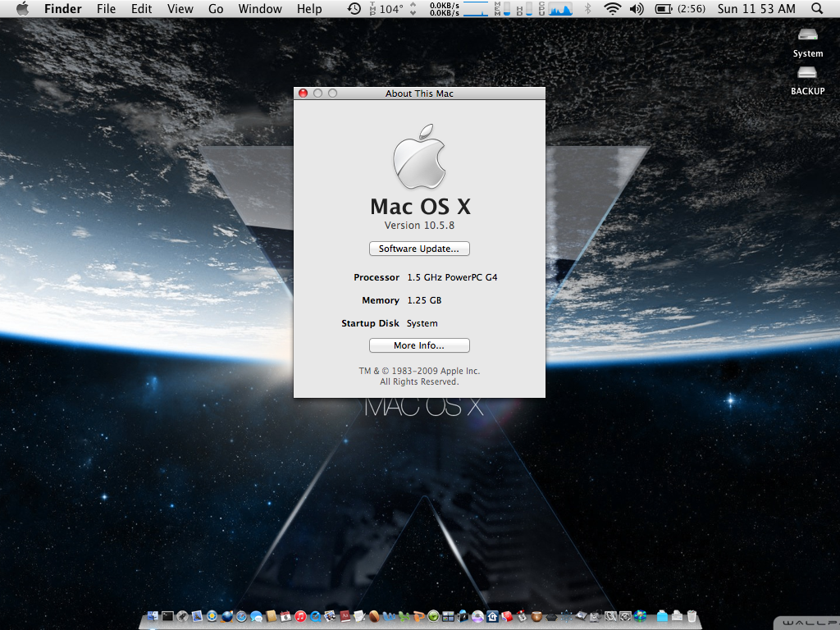
Task: Open the Trash in the Dock
Action: (x=692, y=616)
